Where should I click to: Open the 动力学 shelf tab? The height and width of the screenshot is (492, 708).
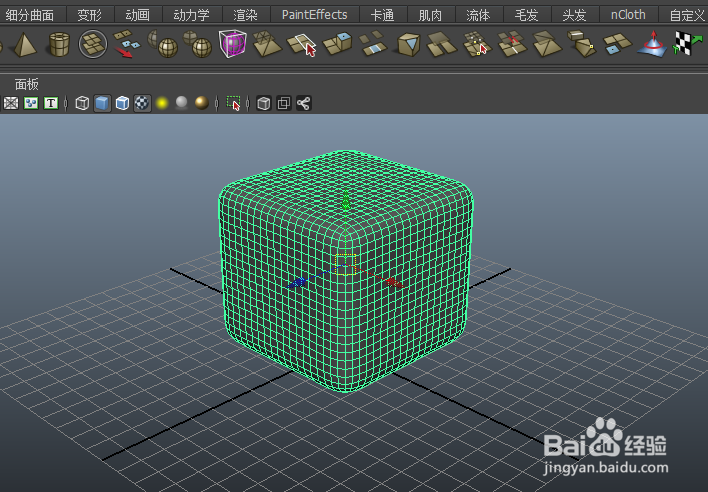[x=191, y=15]
